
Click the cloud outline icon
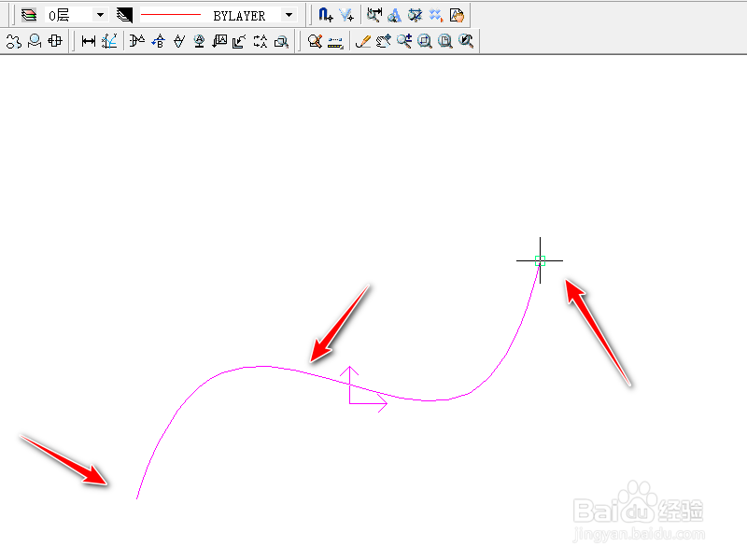coord(14,41)
